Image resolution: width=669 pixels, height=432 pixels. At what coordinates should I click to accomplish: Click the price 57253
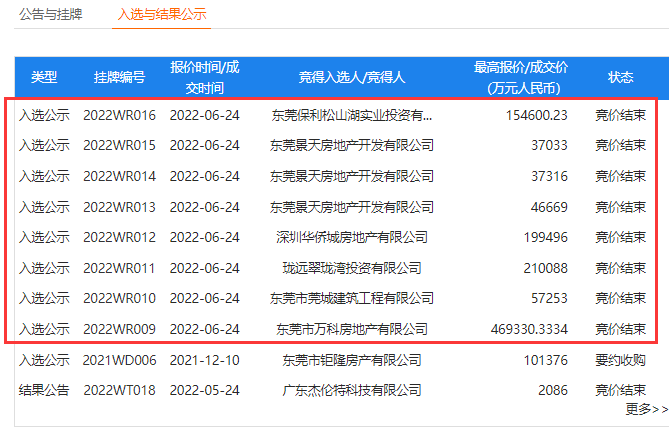[x=550, y=298]
